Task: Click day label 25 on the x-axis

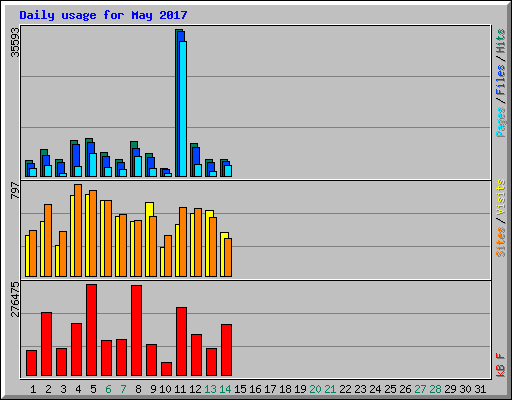Action: pyautogui.click(x=390, y=389)
